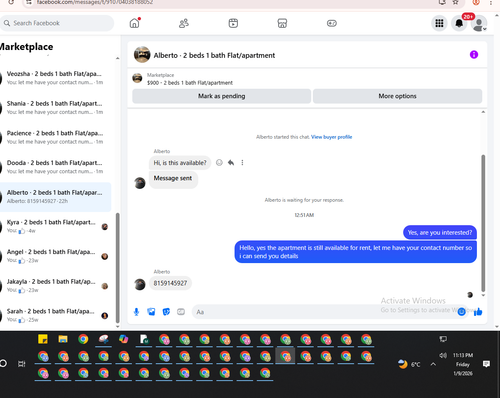Show hidden system tray icons chevron
The image size is (500, 398).
433,364
